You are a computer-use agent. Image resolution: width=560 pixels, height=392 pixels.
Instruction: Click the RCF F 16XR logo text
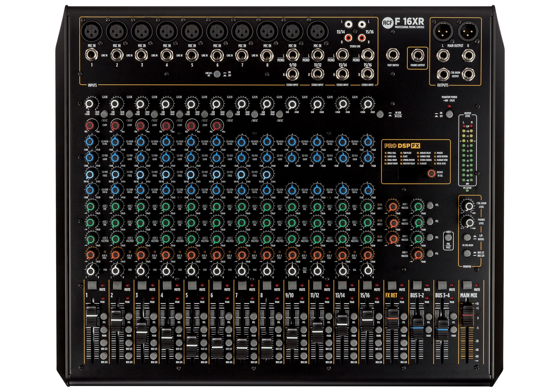(x=403, y=23)
